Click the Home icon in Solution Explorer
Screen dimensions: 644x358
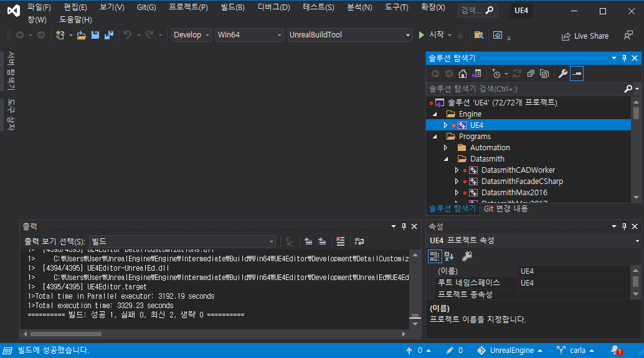click(x=463, y=74)
